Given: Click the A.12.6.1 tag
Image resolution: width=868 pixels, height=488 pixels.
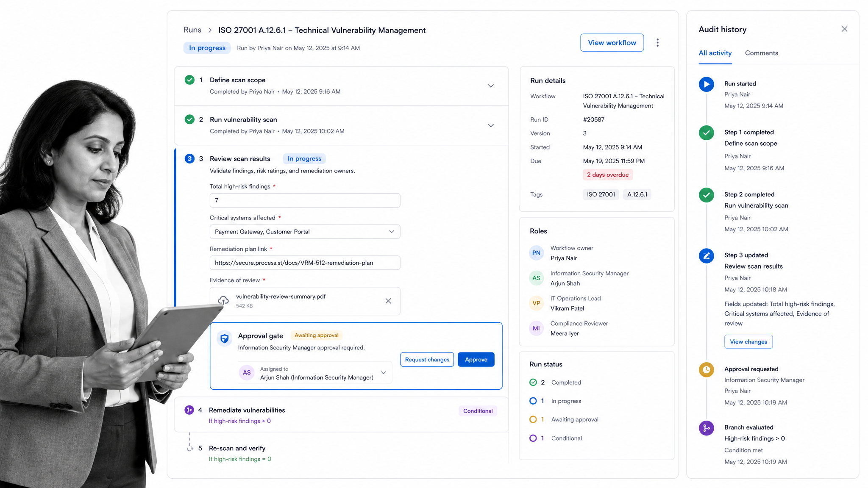Looking at the screenshot, I should point(637,194).
